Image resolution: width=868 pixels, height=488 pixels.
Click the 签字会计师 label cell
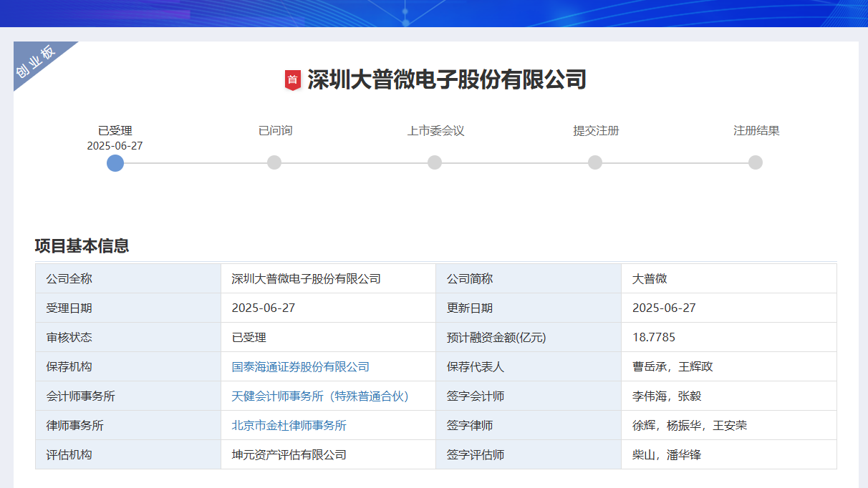529,396
